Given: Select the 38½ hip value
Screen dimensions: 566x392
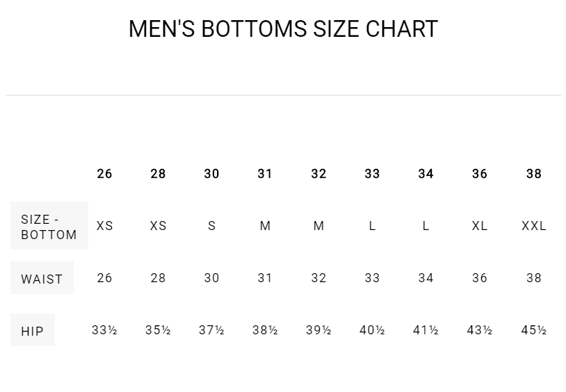Looking at the screenshot, I should coord(265,330).
